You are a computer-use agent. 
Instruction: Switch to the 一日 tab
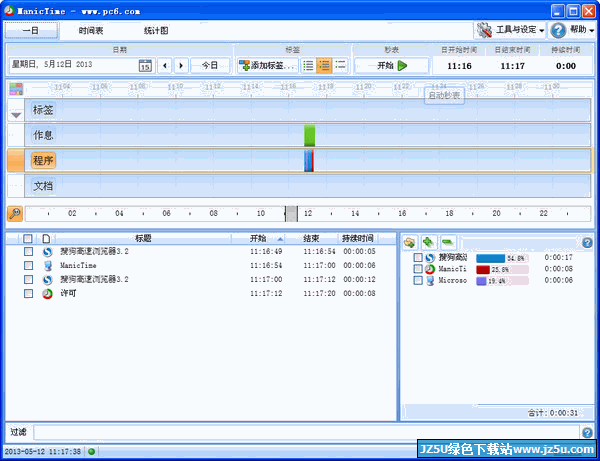[31, 30]
